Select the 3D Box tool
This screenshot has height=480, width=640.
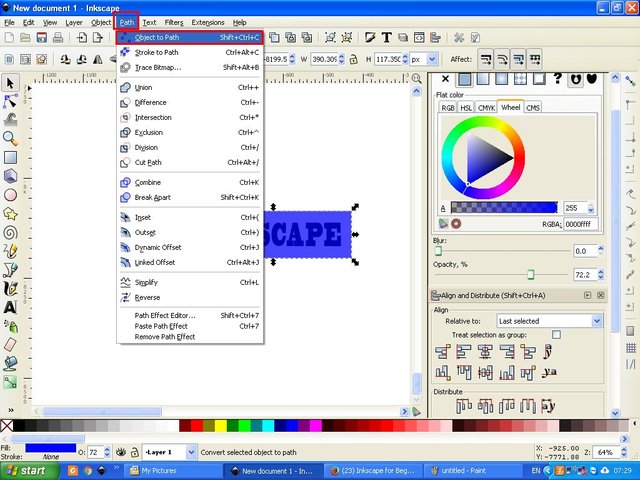(10, 176)
